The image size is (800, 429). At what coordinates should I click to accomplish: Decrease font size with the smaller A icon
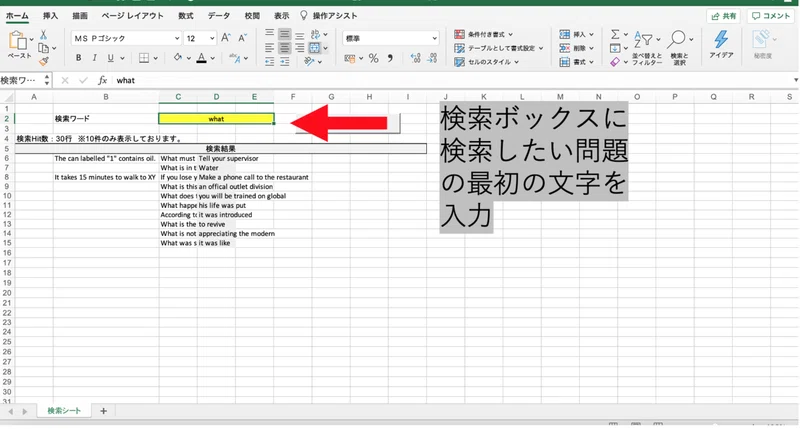(242, 38)
